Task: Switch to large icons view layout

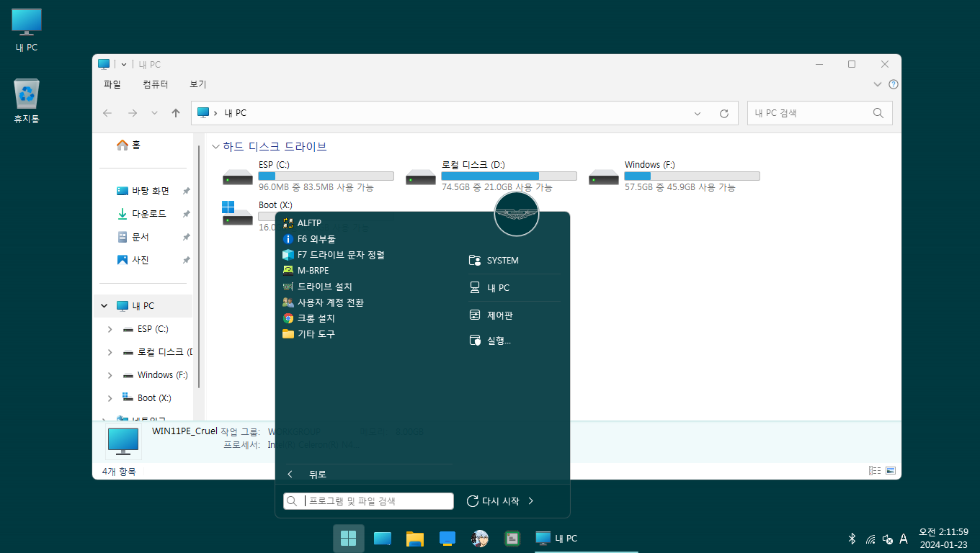Action: coord(891,471)
